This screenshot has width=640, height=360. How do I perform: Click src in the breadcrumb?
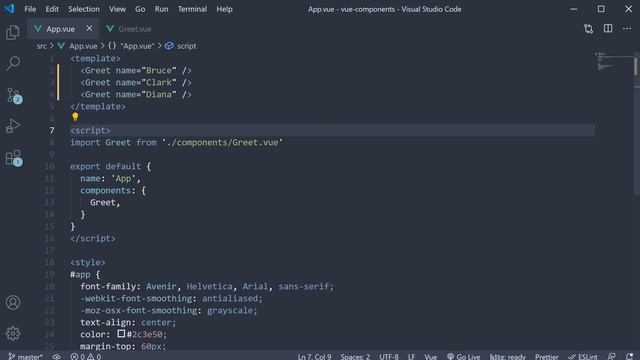42,46
